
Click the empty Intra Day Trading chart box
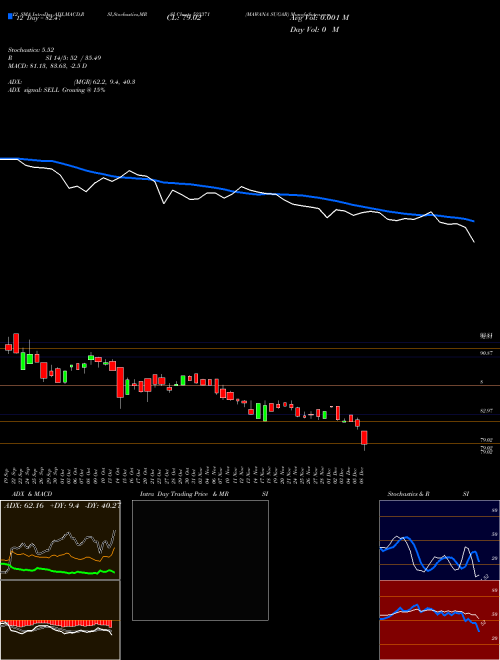click(x=200, y=560)
